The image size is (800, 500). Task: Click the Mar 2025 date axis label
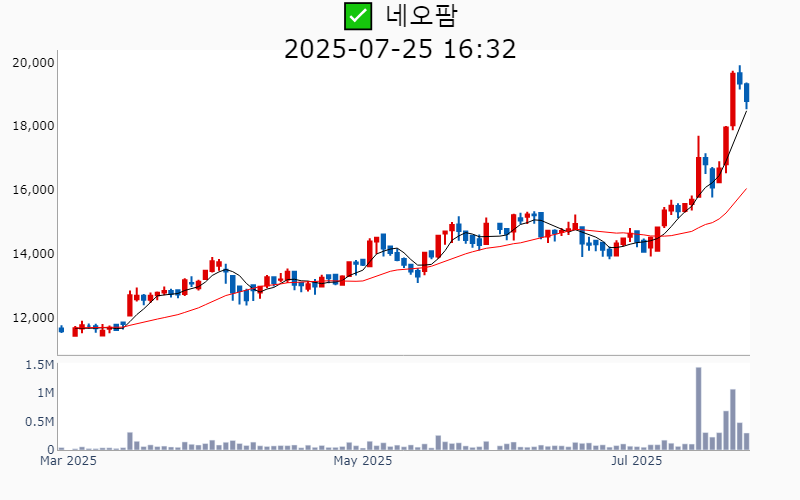tap(68, 461)
